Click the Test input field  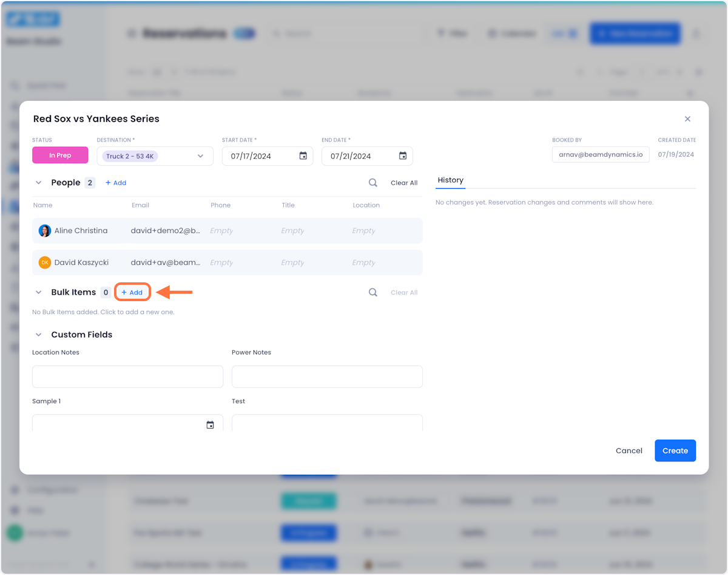coord(327,423)
